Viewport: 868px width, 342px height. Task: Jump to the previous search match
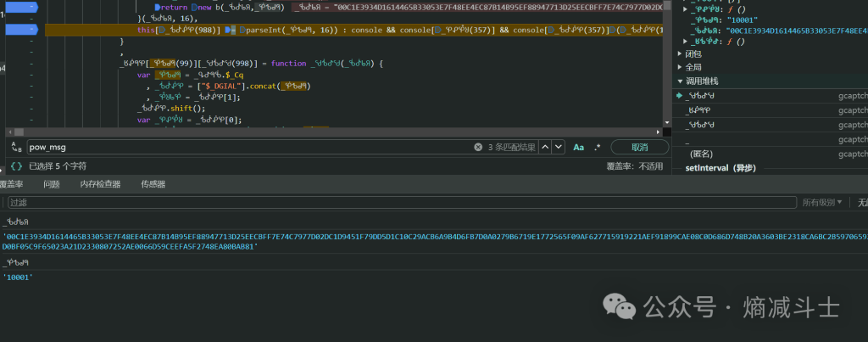[546, 147]
